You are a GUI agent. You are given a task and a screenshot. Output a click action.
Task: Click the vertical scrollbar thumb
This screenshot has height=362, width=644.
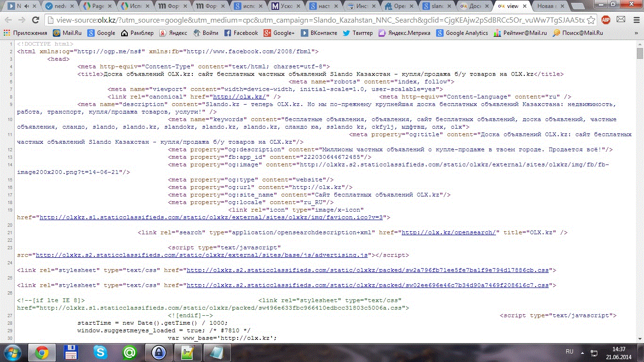pyautogui.click(x=640, y=53)
